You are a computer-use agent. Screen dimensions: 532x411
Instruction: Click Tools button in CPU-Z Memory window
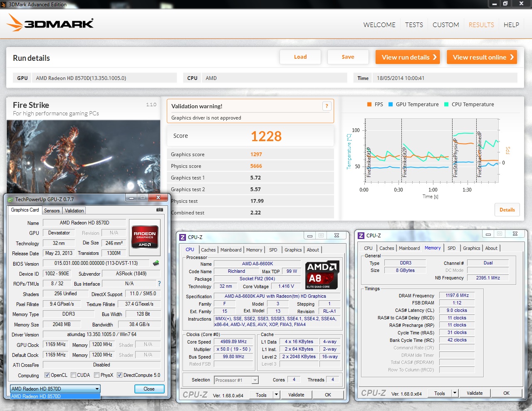pyautogui.click(x=440, y=393)
